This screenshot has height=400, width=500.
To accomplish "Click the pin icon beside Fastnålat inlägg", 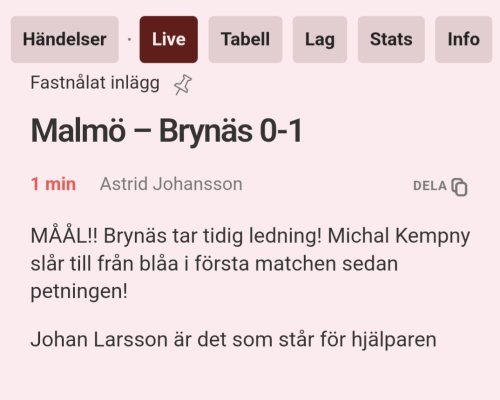I will tap(183, 84).
